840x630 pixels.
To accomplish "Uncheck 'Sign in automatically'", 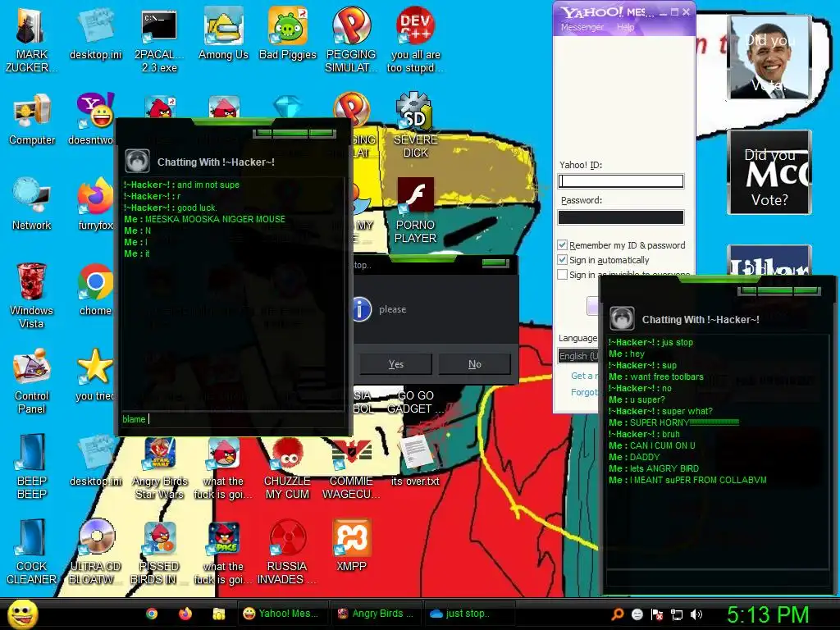I will click(x=562, y=260).
